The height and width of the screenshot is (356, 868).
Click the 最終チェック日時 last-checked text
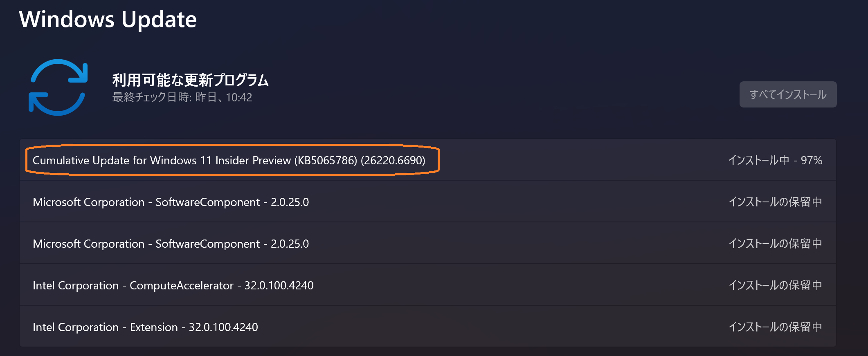[182, 98]
